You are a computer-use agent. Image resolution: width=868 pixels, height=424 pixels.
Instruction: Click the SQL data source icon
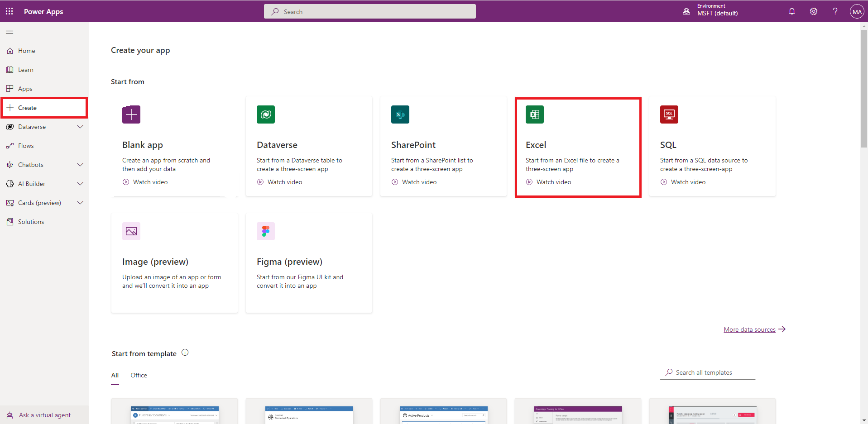tap(669, 114)
